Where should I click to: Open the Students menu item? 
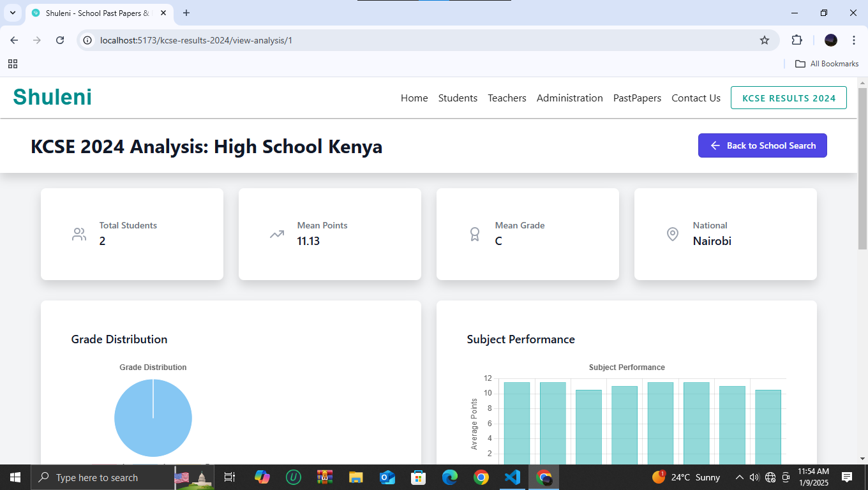pyautogui.click(x=458, y=98)
